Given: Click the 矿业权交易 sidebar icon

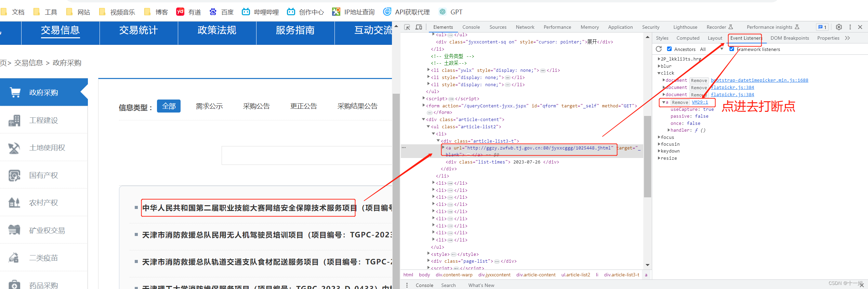Looking at the screenshot, I should (x=14, y=230).
